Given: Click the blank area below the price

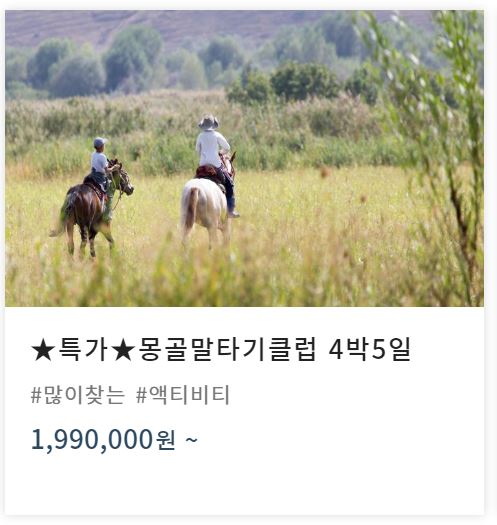Looking at the screenshot, I should pos(244,485).
